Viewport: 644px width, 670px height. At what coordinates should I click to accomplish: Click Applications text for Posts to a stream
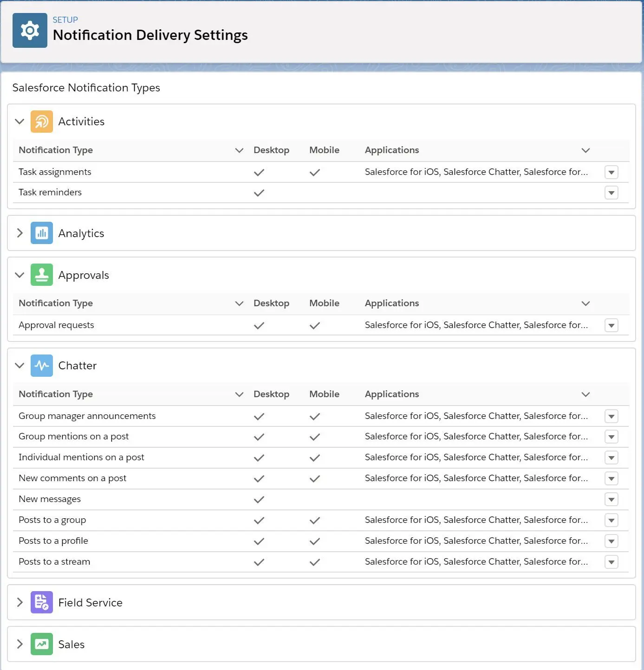pos(476,562)
